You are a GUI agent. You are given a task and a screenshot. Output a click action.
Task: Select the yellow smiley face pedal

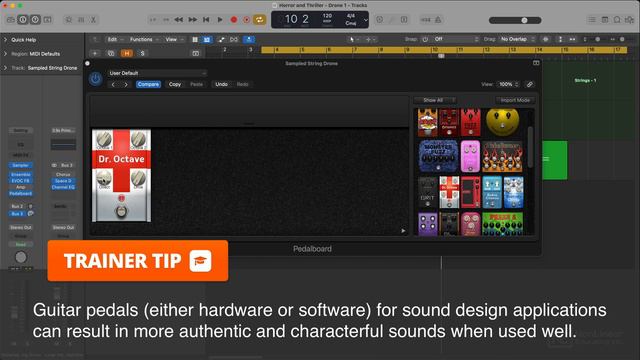click(502, 122)
